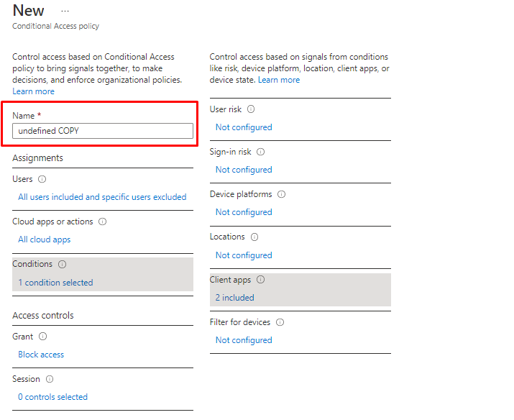This screenshot has width=514, height=420.
Task: Click info icon beside Cloud apps or actions
Action: click(102, 222)
